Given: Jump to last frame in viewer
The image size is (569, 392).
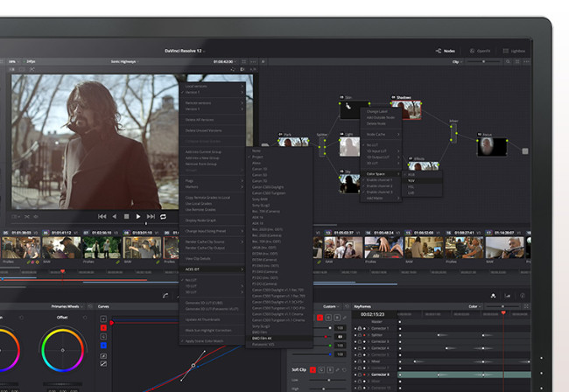Looking at the screenshot, I should click(x=151, y=216).
